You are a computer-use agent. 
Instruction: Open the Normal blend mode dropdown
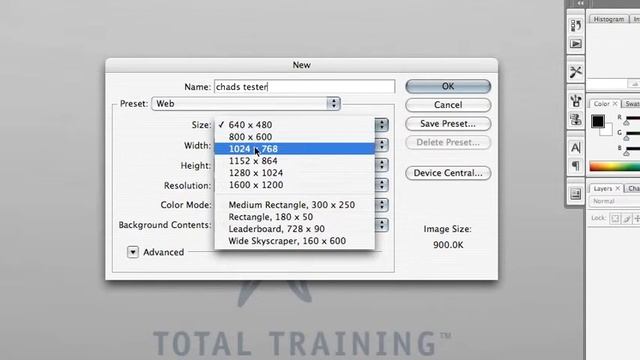(x=614, y=201)
